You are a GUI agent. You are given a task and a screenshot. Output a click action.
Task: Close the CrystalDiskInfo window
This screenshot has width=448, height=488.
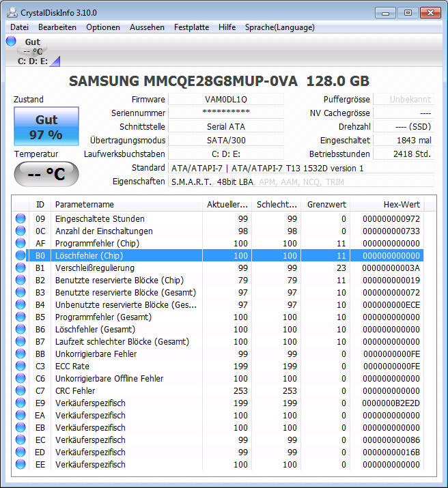tap(430, 12)
